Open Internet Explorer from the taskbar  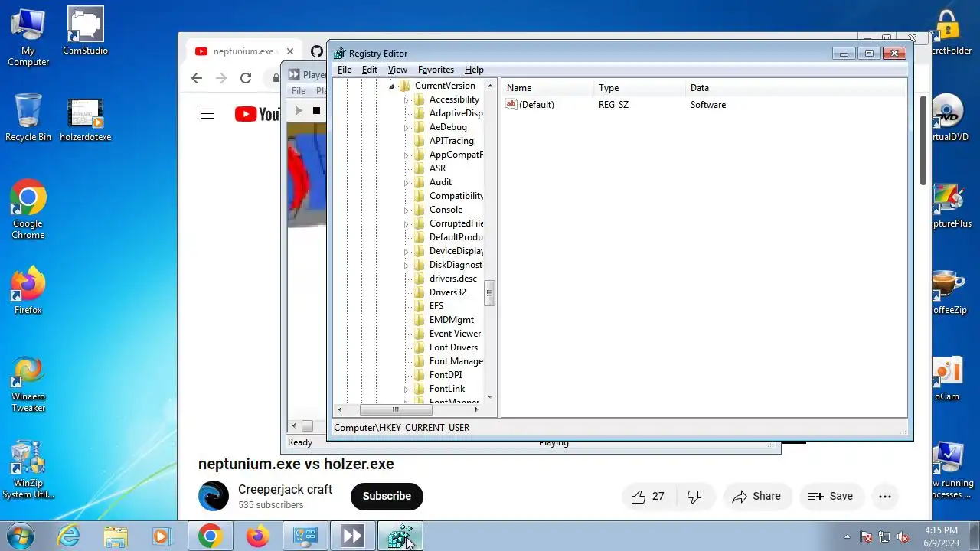click(69, 536)
